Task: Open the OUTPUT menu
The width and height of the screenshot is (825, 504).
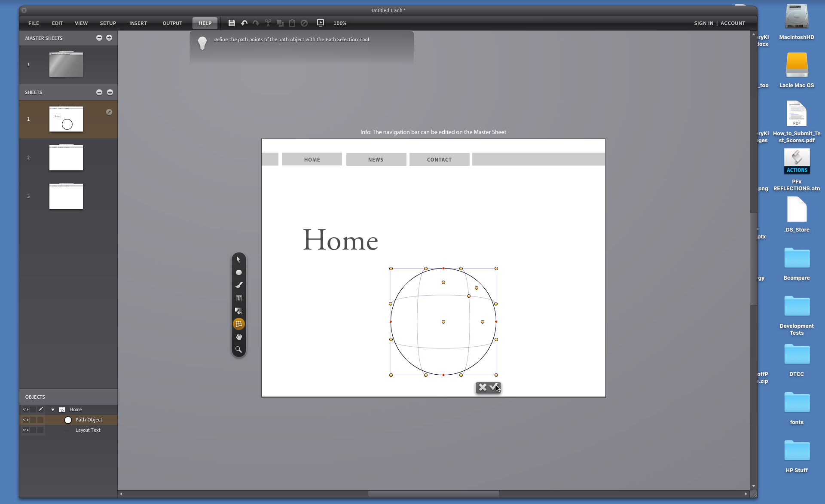Action: tap(172, 23)
